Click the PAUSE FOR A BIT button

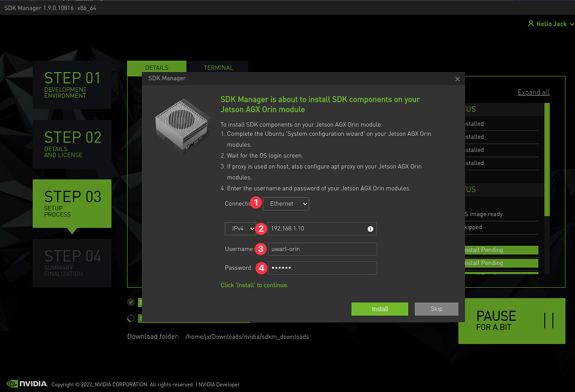point(512,321)
